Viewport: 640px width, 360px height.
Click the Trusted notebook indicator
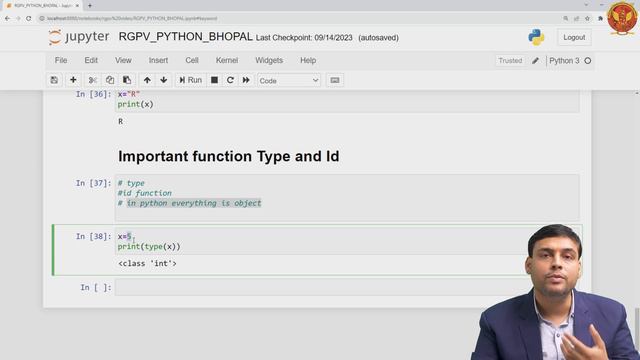[x=510, y=60]
